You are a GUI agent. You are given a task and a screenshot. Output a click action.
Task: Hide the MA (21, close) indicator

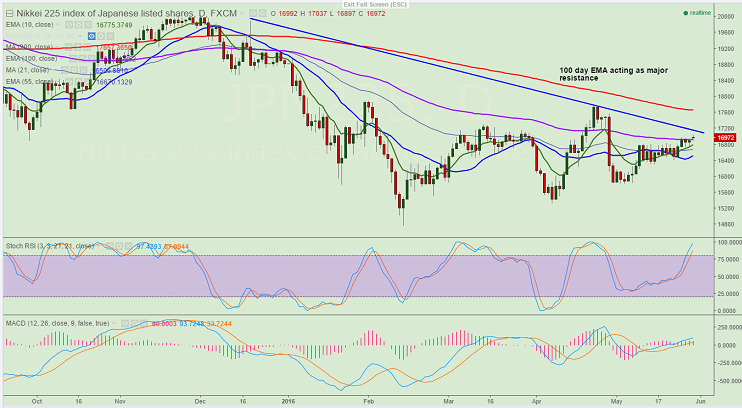[65, 70]
